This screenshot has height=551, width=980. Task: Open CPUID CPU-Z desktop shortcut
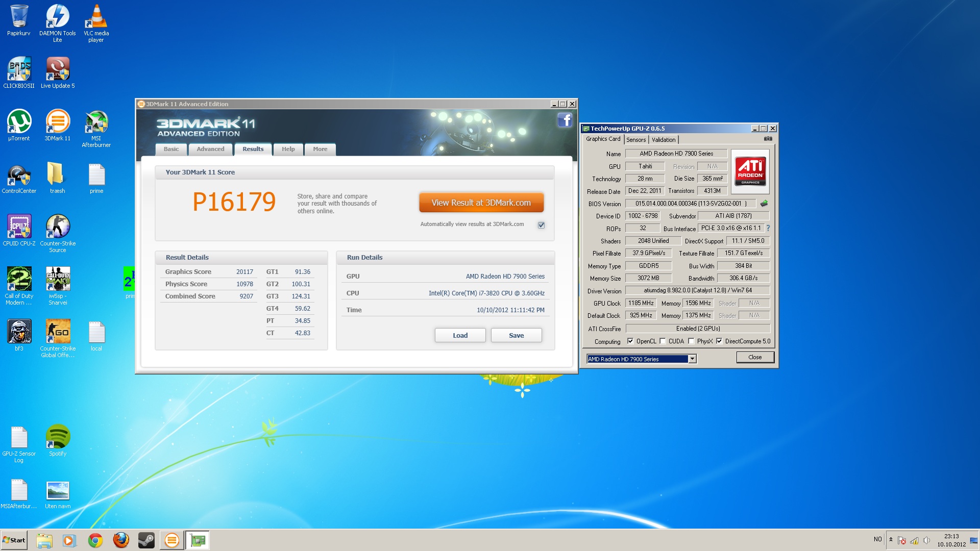tap(19, 231)
